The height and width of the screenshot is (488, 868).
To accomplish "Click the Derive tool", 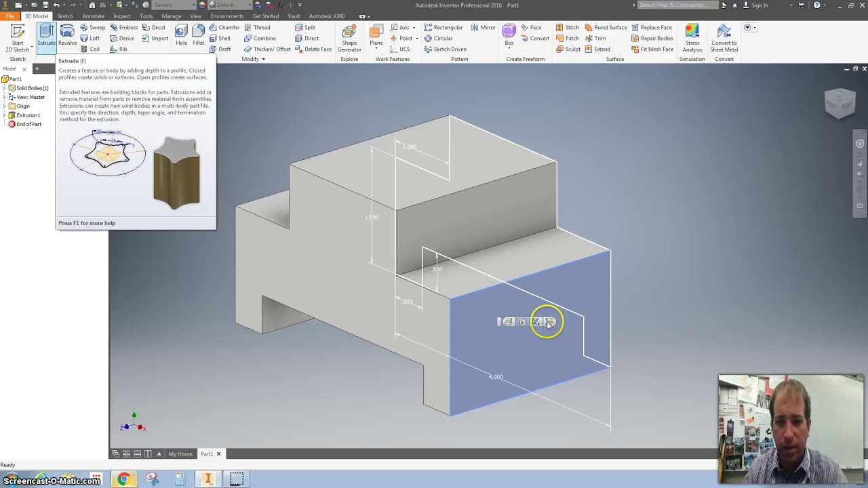I will click(x=122, y=39).
